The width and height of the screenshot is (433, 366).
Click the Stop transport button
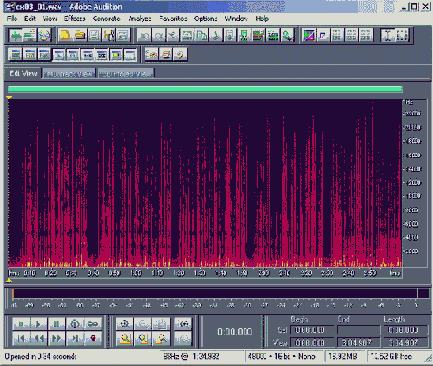[21, 324]
